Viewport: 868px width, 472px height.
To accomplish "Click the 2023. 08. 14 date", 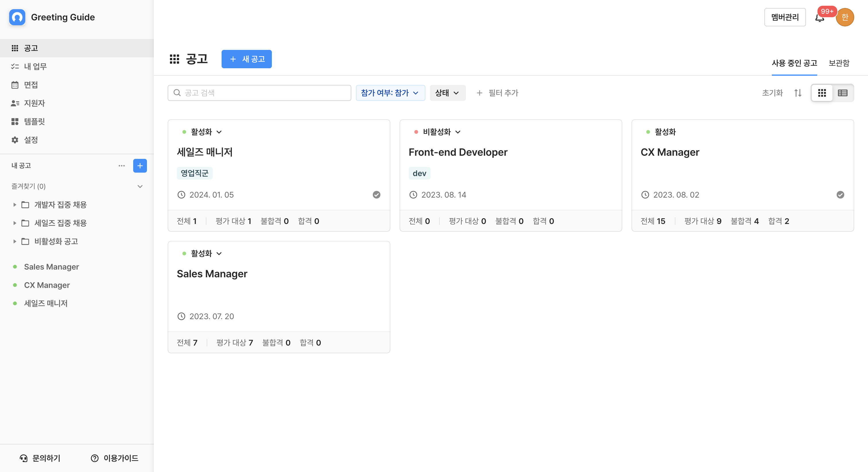I will 443,195.
